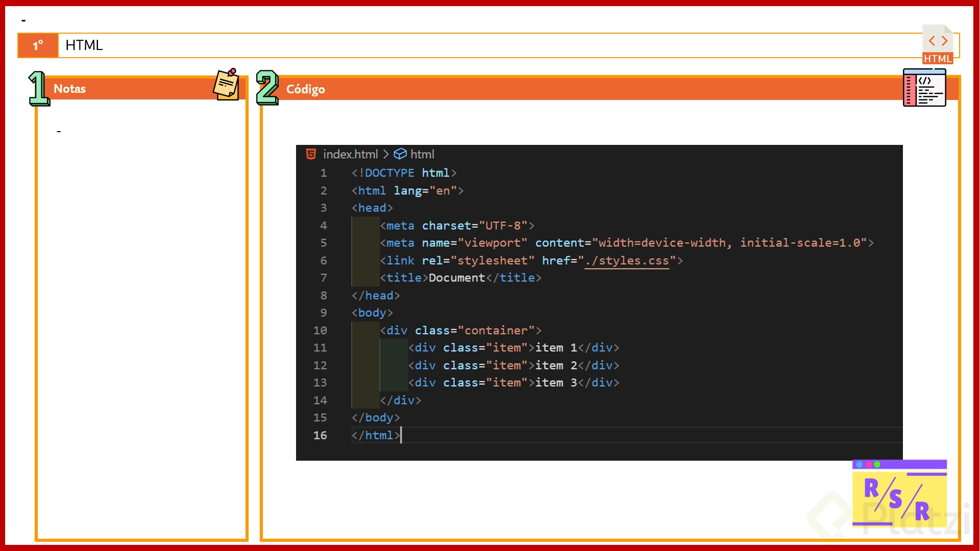
Task: Click the sticky note icon in Notas header
Action: 226,84
